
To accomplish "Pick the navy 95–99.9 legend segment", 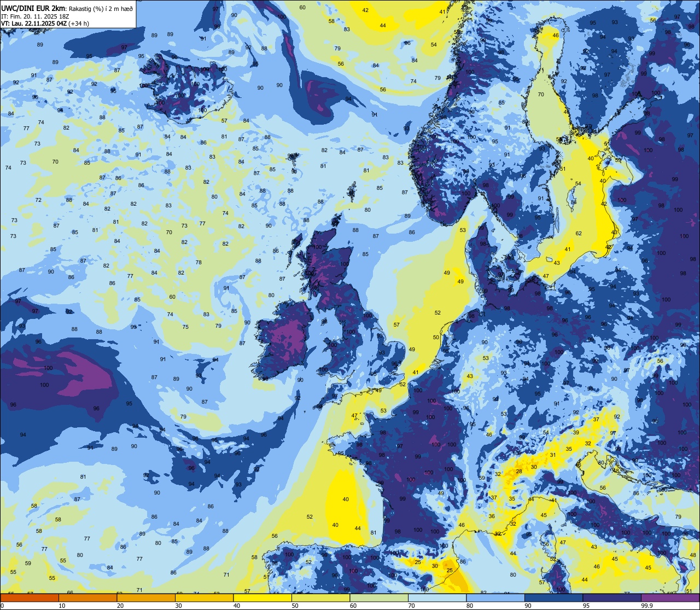I will coord(612,597).
